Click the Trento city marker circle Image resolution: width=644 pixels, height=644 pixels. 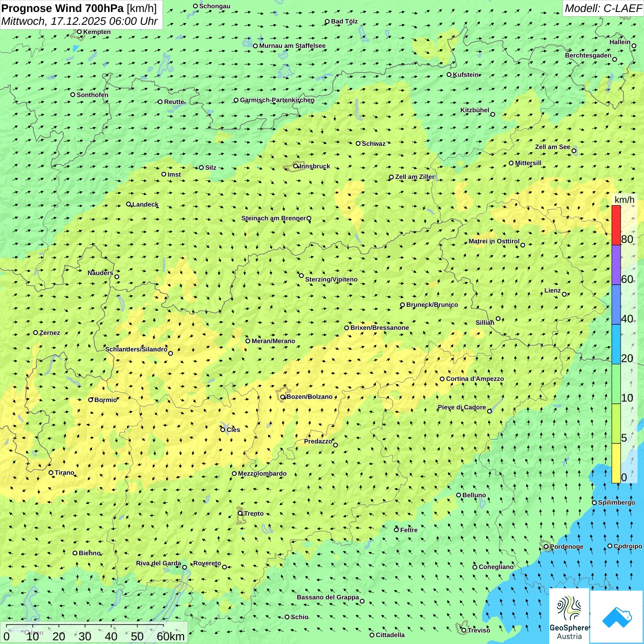[x=240, y=513]
